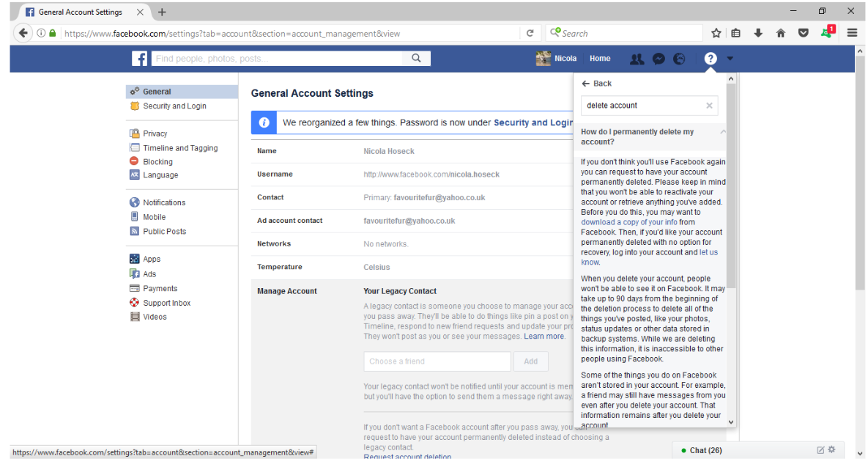Viewport: 868px width, 470px height.
Task: Clear the help search field
Action: [x=709, y=106]
